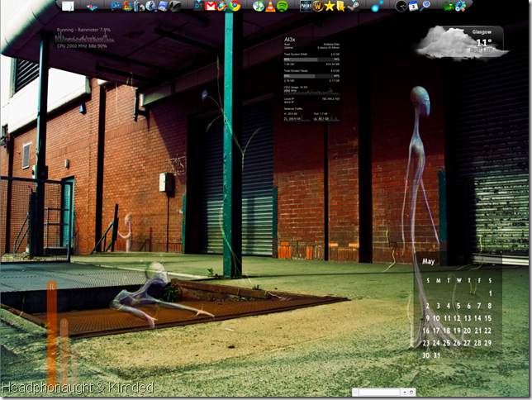The width and height of the screenshot is (532, 400).
Task: Click the Al3x system monitor header
Action: click(290, 39)
